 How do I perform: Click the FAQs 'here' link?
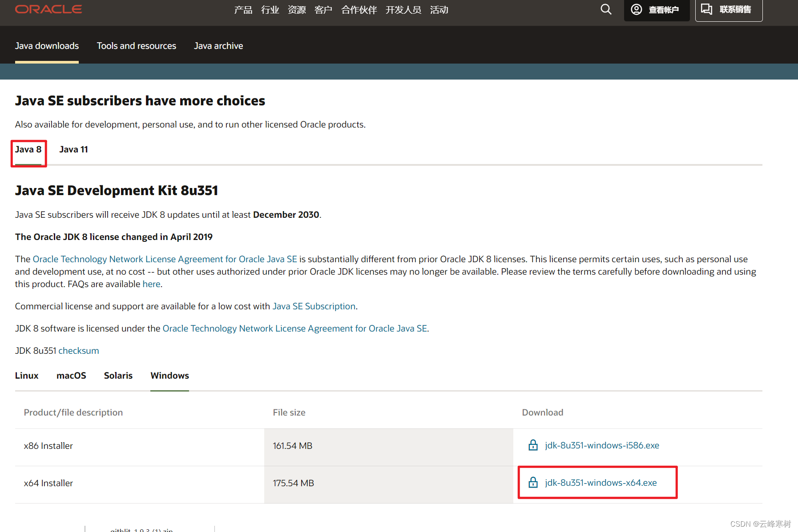point(151,284)
